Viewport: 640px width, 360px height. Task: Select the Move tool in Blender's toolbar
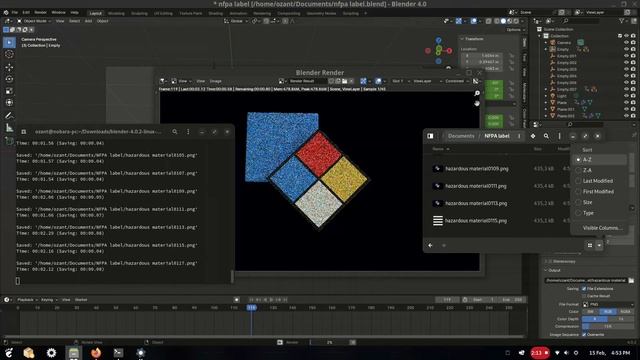pos(9,67)
